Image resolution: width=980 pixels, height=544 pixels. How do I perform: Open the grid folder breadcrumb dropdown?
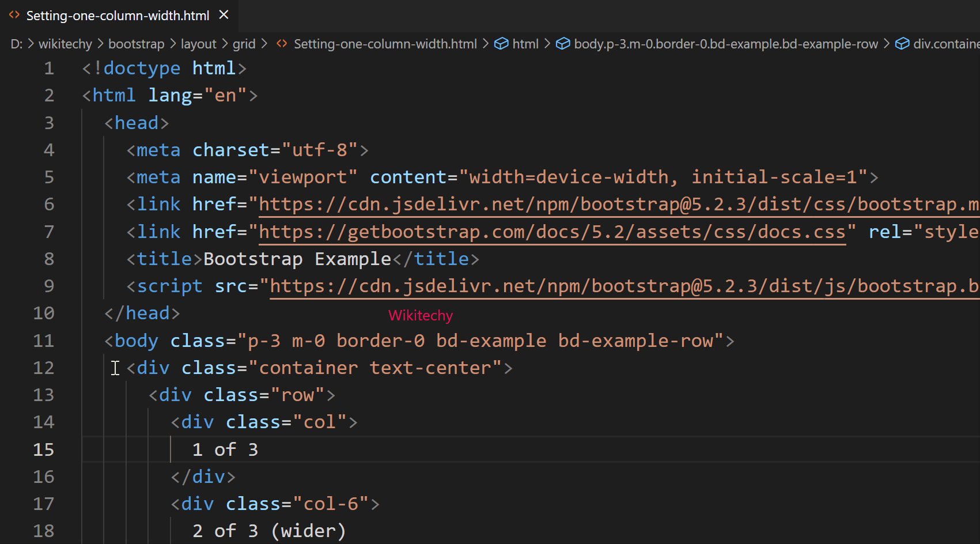(244, 43)
